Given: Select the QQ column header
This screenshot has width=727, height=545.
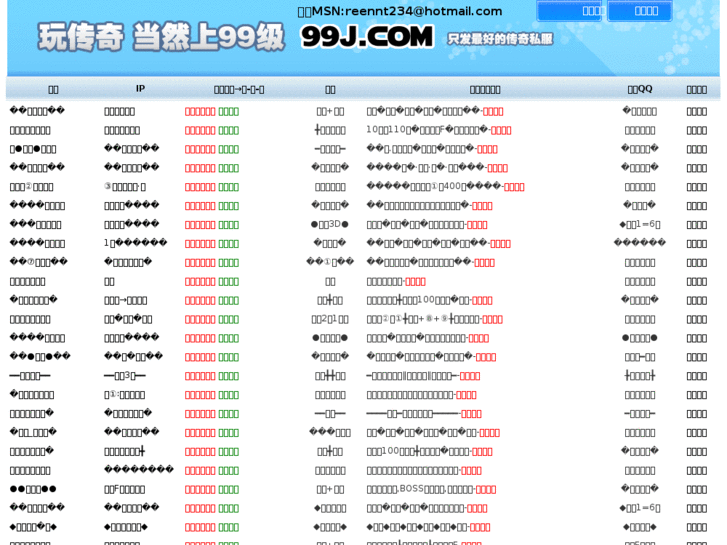Looking at the screenshot, I should [640, 89].
